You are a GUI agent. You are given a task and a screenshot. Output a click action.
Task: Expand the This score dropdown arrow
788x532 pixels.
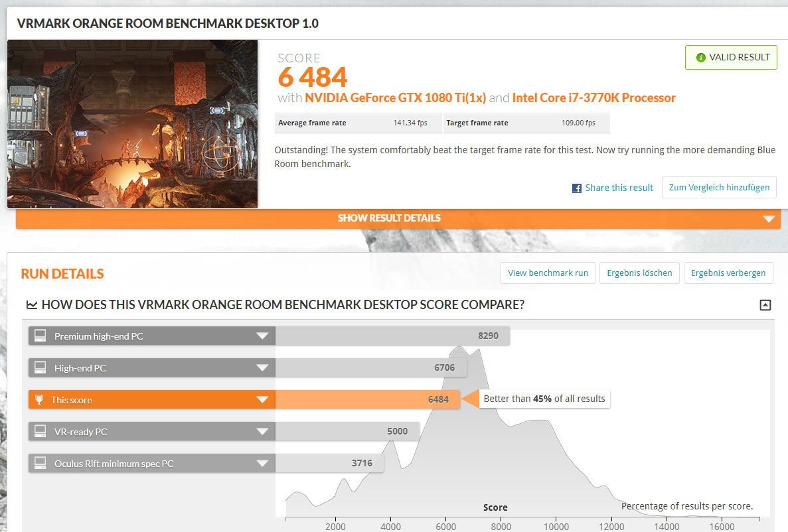[x=262, y=399]
